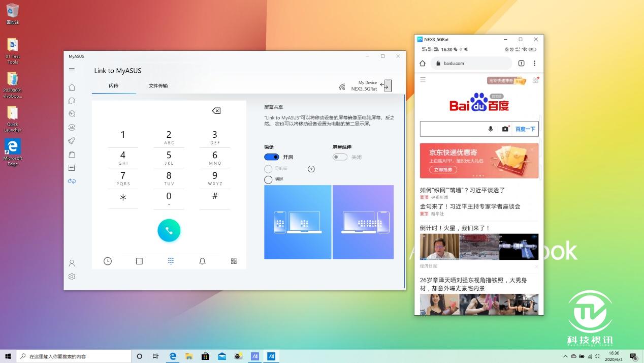This screenshot has width=644, height=363.
Task: Open the three-dot browser menu in phone mirror
Action: click(x=534, y=63)
